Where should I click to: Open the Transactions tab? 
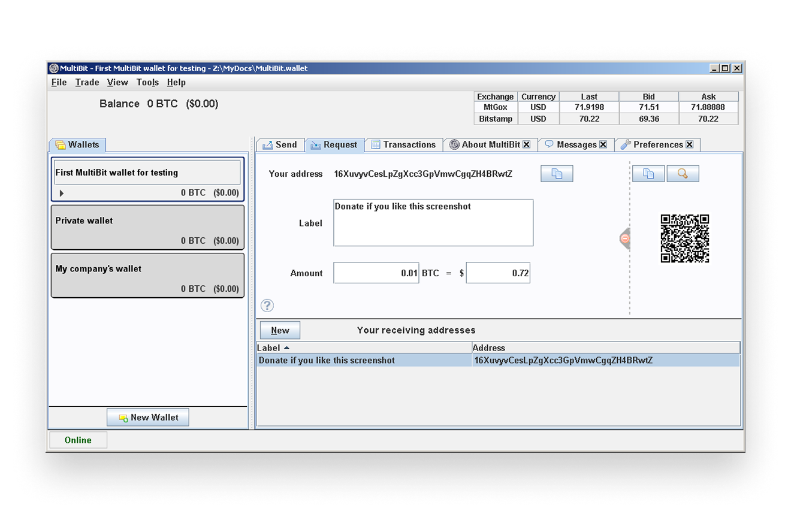point(403,144)
